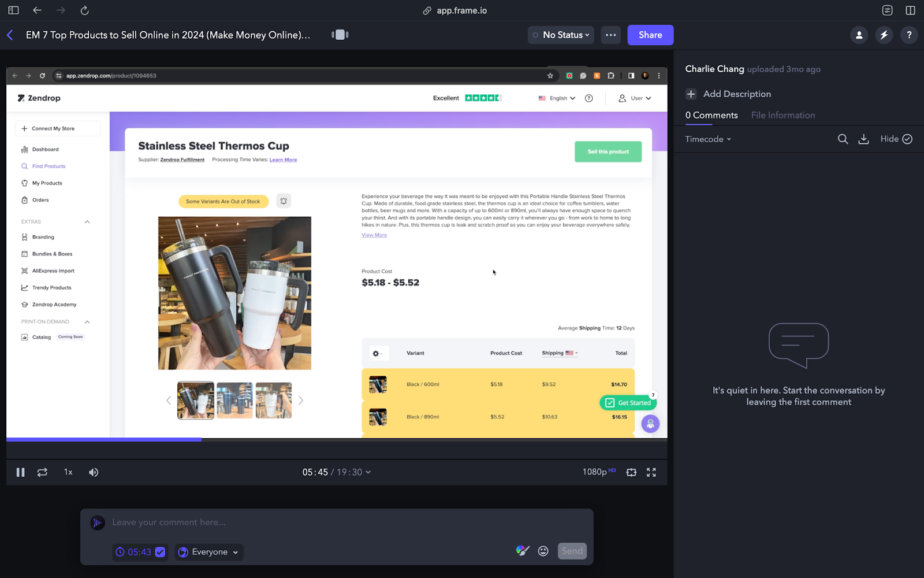Image resolution: width=924 pixels, height=578 pixels.
Task: Open the Everyone visibility dropdown
Action: pyautogui.click(x=209, y=552)
